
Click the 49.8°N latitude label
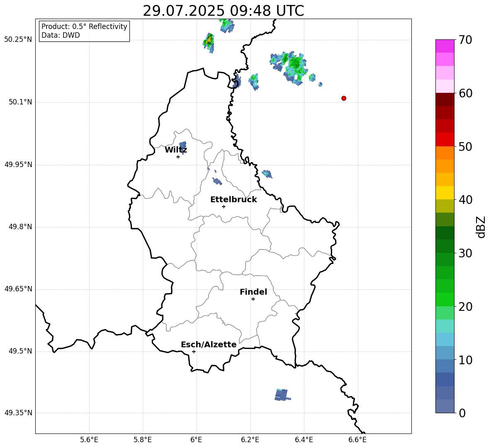pos(20,227)
